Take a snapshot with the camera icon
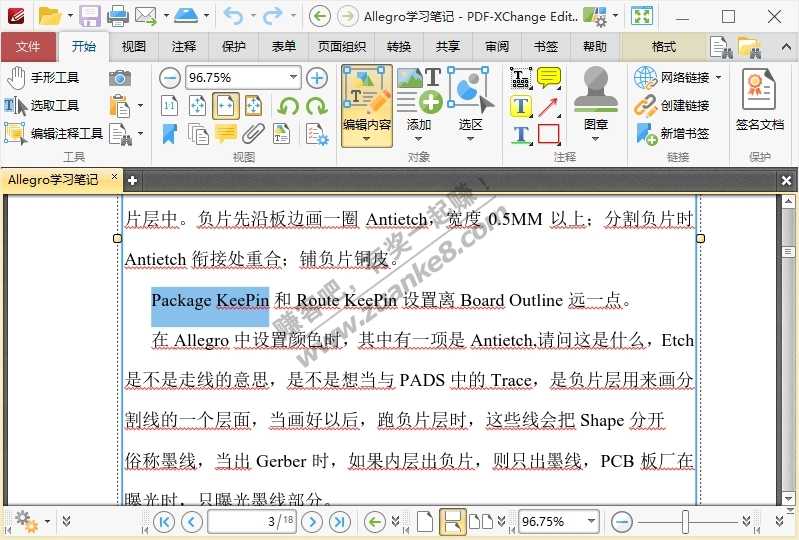This screenshot has height=540, width=799. click(x=120, y=78)
